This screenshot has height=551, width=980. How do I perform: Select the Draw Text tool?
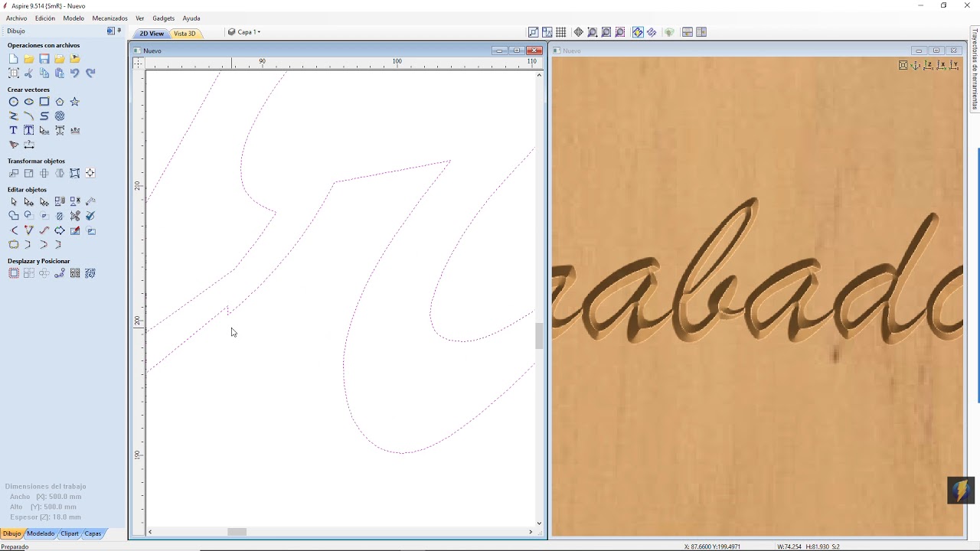tap(13, 131)
